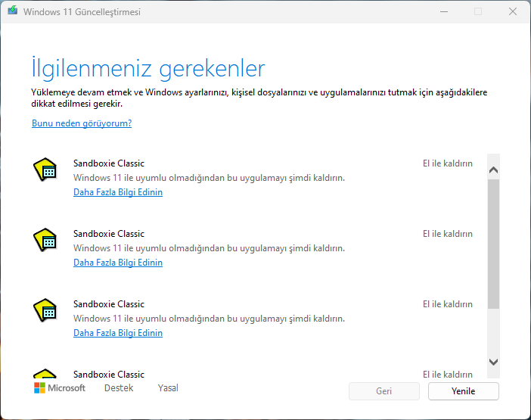Select the fourth 'Sandboxie Classic' title

(109, 375)
